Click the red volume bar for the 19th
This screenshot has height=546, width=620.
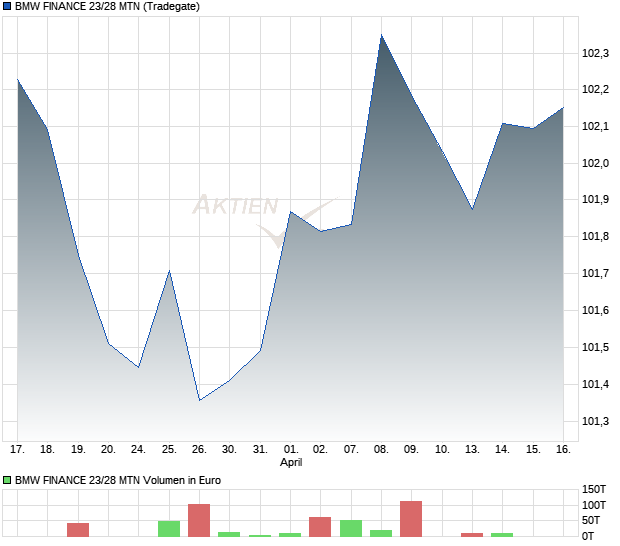coord(78,530)
